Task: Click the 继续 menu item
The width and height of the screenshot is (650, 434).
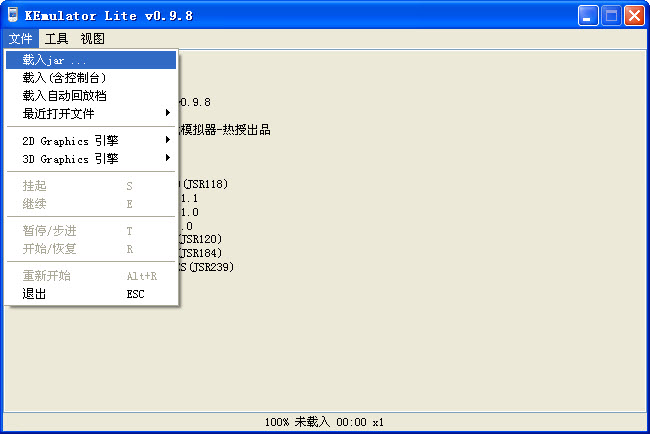Action: pyautogui.click(x=91, y=204)
